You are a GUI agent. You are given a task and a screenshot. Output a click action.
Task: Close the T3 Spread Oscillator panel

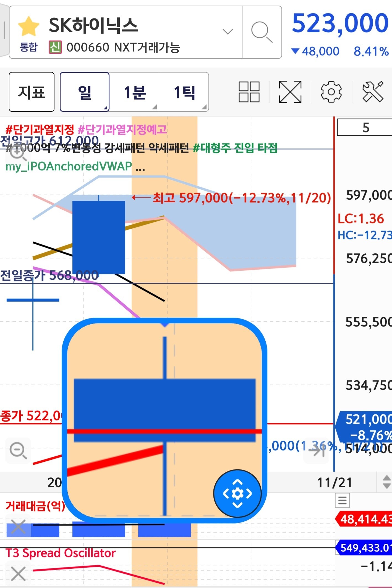pyautogui.click(x=18, y=574)
